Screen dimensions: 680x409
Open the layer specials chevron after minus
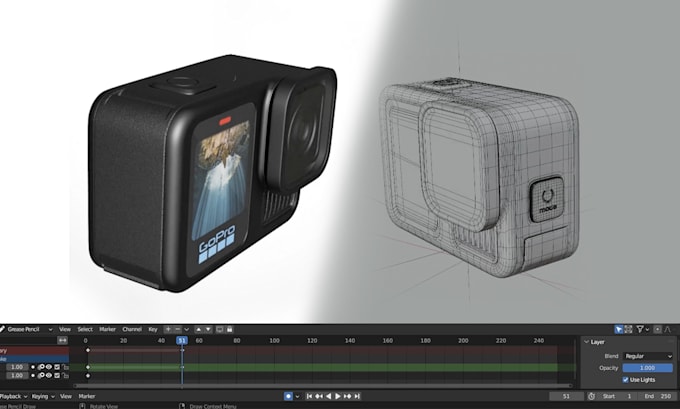click(186, 329)
